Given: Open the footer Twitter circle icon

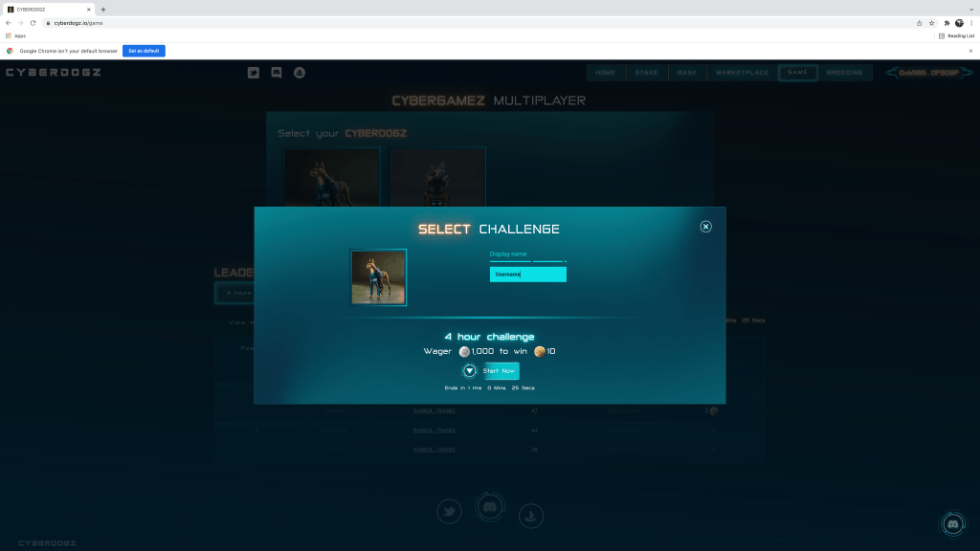Looking at the screenshot, I should (x=450, y=512).
